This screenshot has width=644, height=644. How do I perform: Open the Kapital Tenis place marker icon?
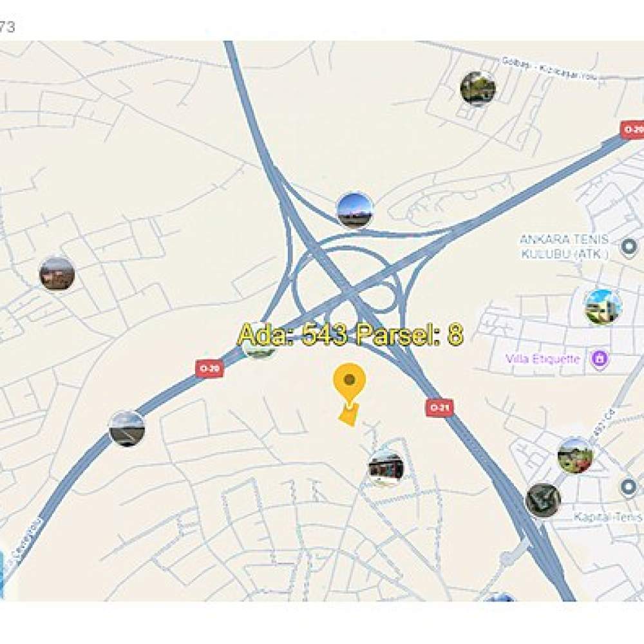coord(628,487)
